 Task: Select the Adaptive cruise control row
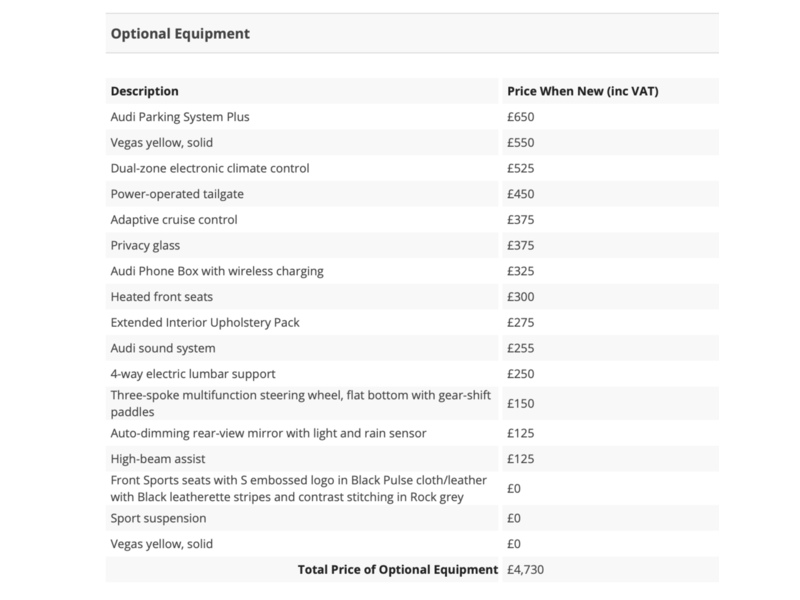point(174,220)
